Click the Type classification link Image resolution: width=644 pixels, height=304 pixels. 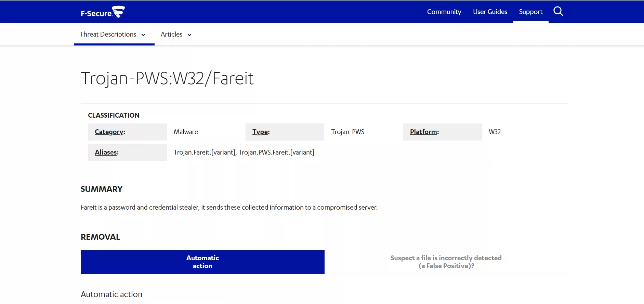click(261, 132)
